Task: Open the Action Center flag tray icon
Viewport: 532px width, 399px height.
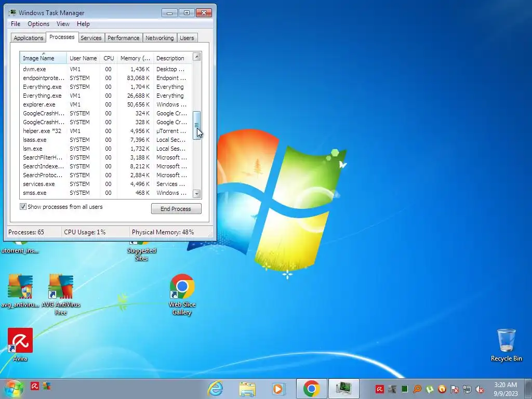Action: coord(455,389)
